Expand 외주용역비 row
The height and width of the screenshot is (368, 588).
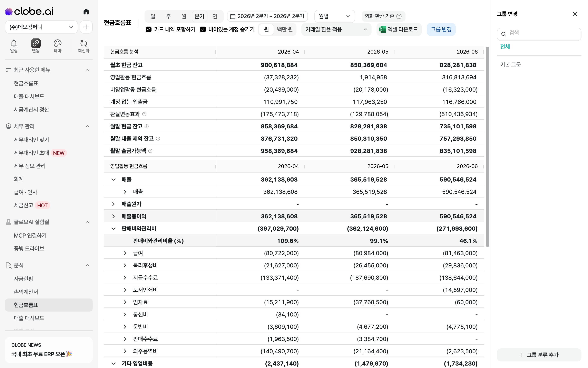coord(125,351)
